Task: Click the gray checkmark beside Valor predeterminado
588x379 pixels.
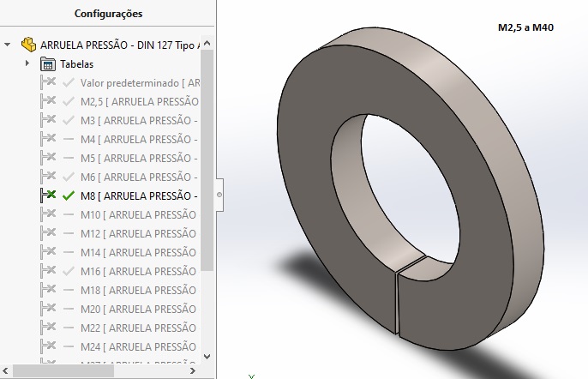Action: pos(69,82)
